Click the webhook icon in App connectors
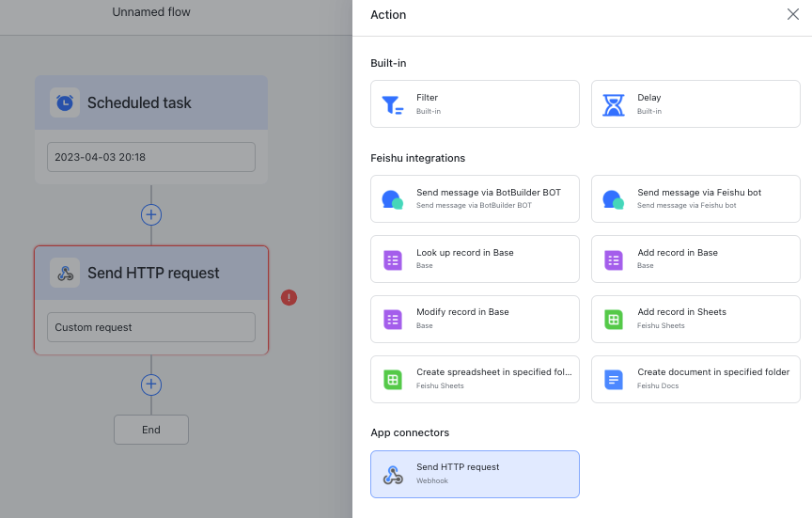 pos(393,475)
